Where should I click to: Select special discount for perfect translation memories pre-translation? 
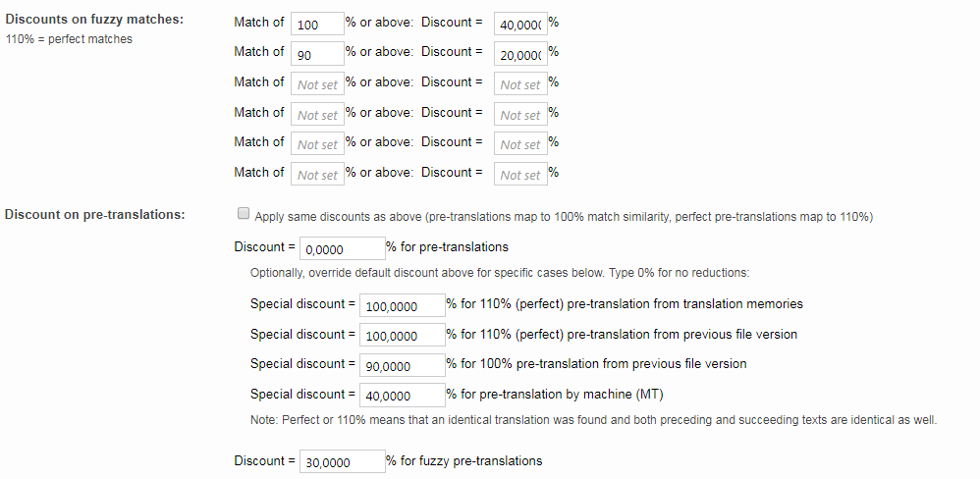tap(402, 306)
